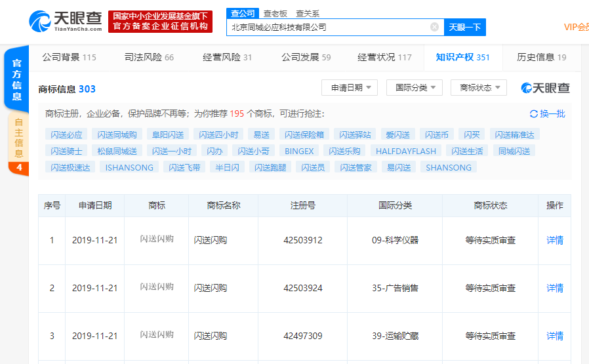Open the 经营风险 tab
589x364 pixels.
pos(227,58)
